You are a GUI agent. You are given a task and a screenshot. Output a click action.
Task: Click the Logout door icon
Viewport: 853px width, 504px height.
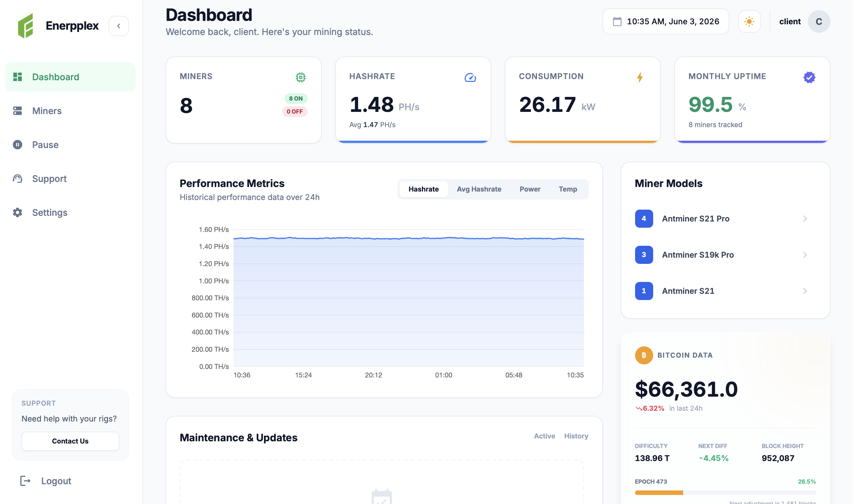point(25,481)
